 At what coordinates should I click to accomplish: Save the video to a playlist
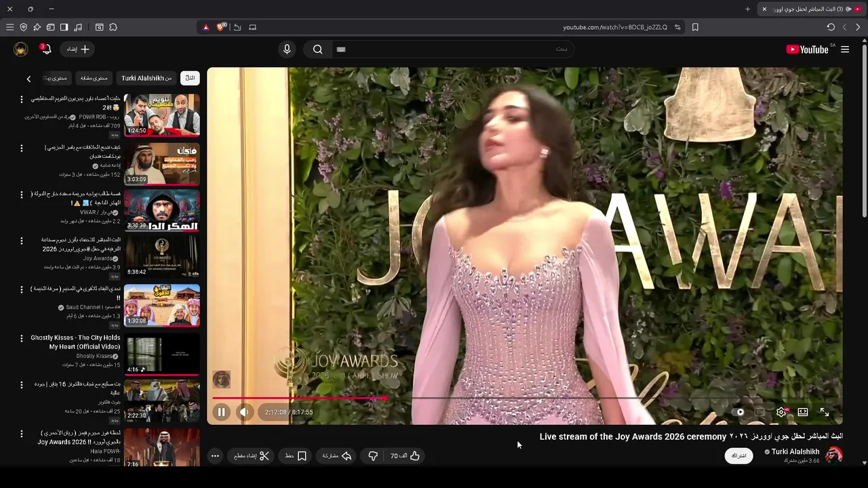coord(296,456)
